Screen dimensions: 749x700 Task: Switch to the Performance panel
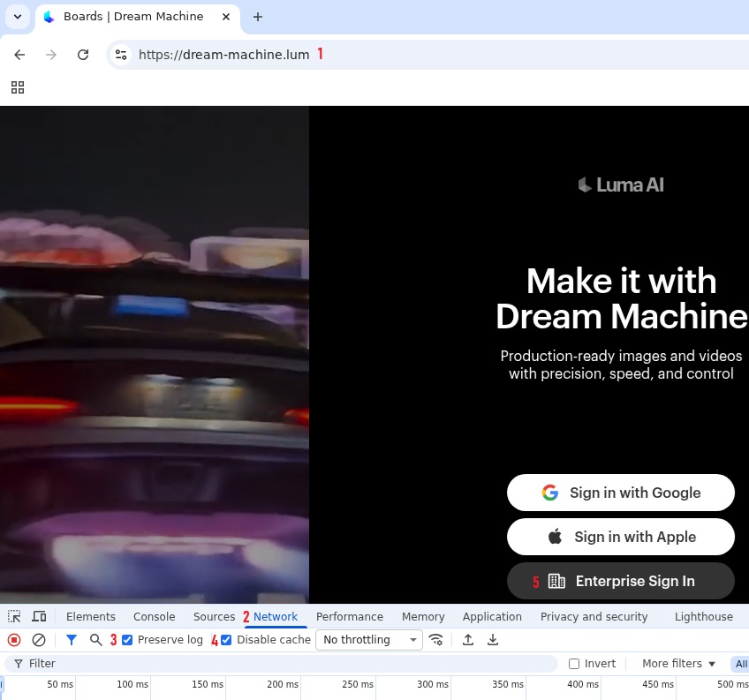(350, 616)
